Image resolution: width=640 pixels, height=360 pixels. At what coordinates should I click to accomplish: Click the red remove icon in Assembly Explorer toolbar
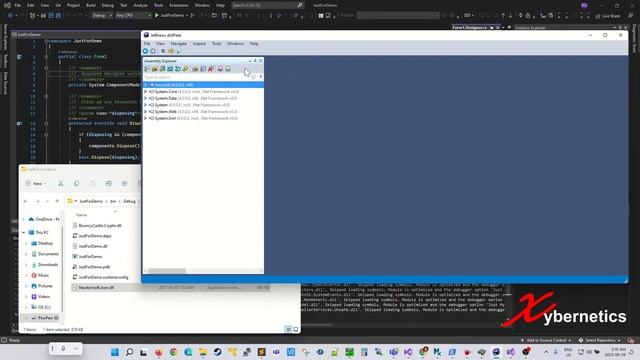pyautogui.click(x=211, y=69)
